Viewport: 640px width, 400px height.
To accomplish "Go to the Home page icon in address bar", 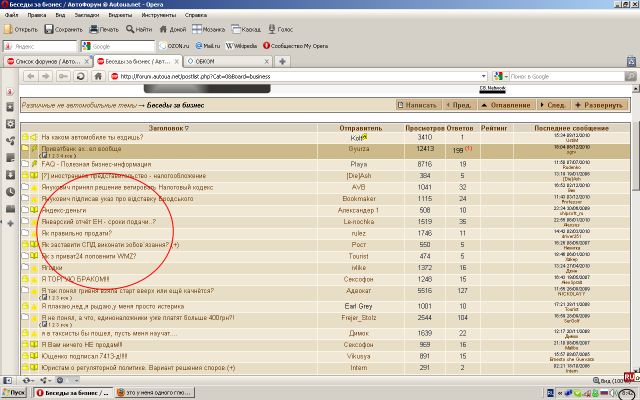I will [98, 76].
